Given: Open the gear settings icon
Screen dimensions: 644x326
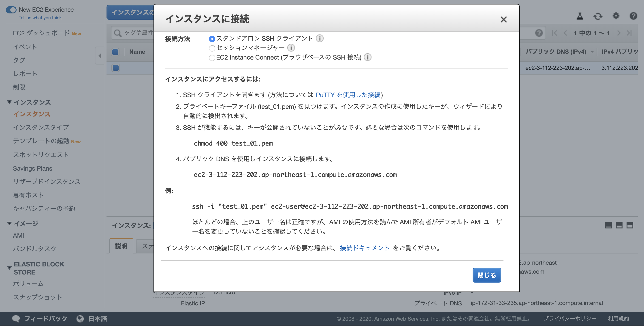Looking at the screenshot, I should coord(616,16).
